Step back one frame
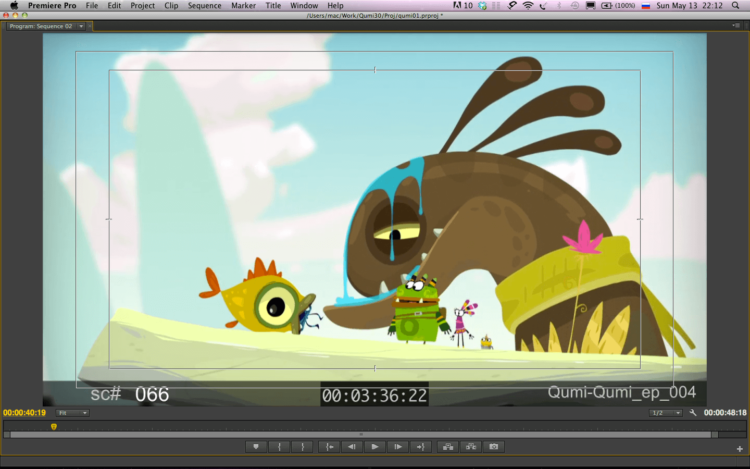The height and width of the screenshot is (469, 750). (x=352, y=447)
